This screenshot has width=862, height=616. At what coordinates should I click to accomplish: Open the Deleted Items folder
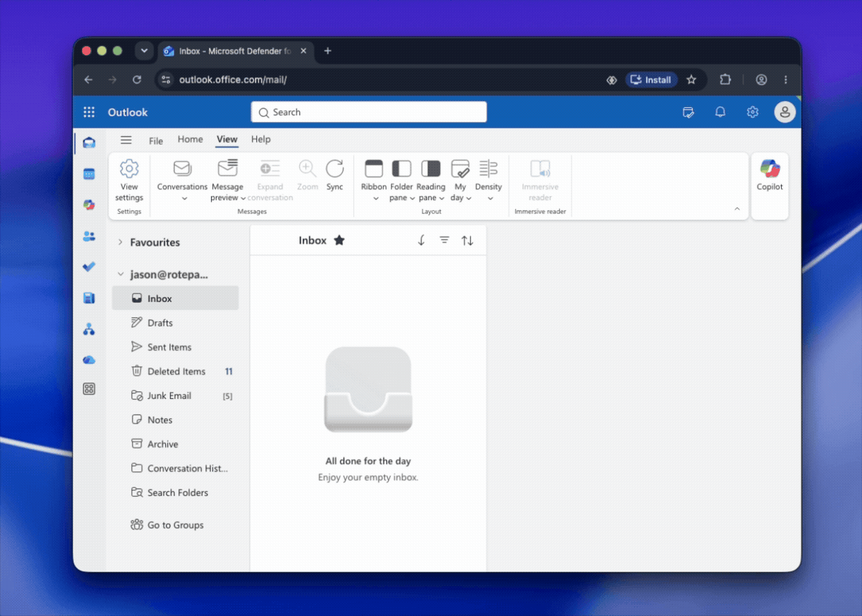(175, 371)
